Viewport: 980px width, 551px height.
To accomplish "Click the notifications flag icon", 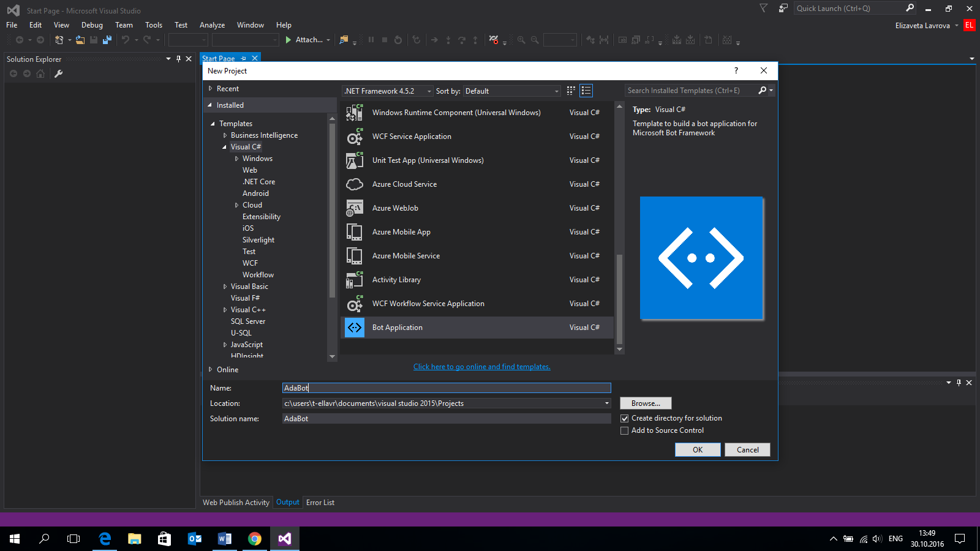I will 763,9.
